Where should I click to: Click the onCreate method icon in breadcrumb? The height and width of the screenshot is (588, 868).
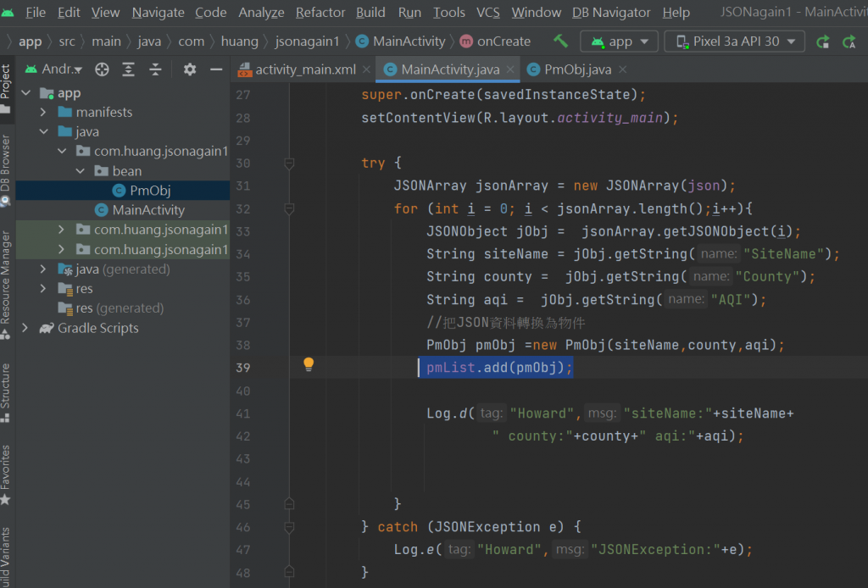click(466, 42)
